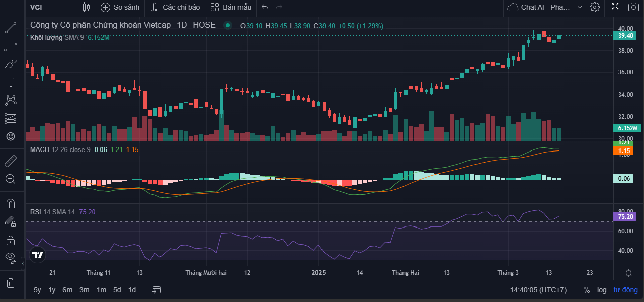This screenshot has height=302, width=644.
Task: Click the 75.20 RSI value label
Action: point(625,217)
